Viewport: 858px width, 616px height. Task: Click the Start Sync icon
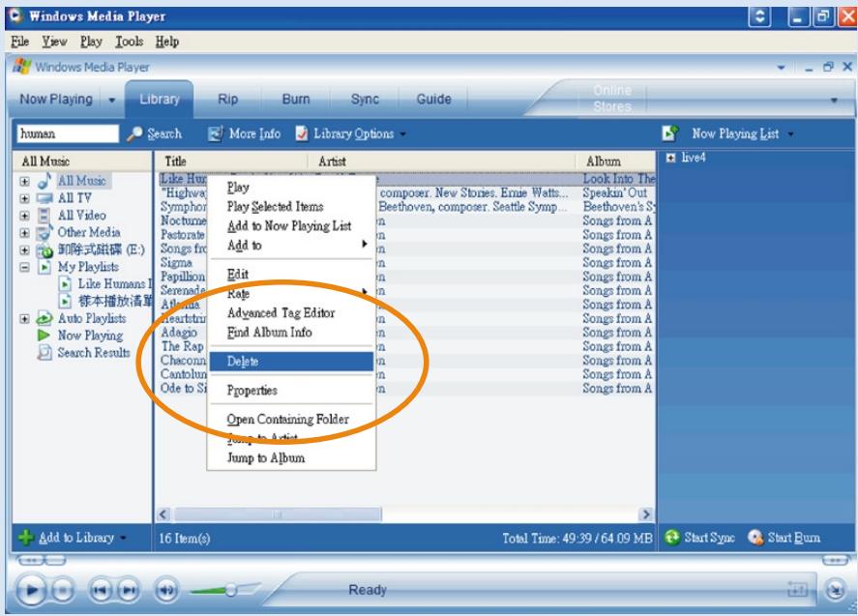pyautogui.click(x=672, y=538)
